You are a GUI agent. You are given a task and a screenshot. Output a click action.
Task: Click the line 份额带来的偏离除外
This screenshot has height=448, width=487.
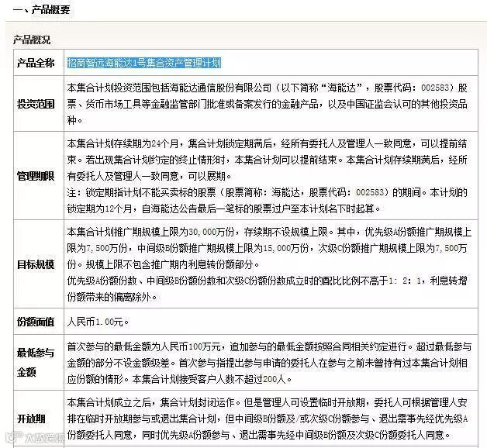tap(112, 297)
